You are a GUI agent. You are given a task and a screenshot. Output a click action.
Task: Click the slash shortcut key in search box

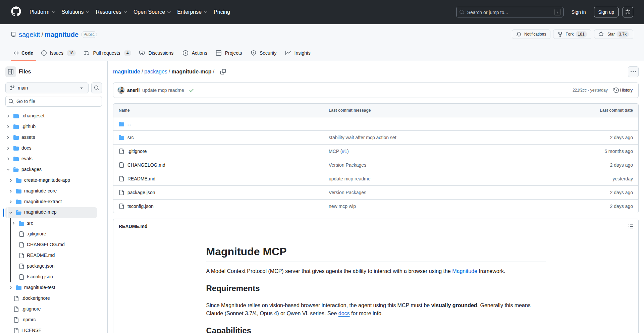(557, 12)
